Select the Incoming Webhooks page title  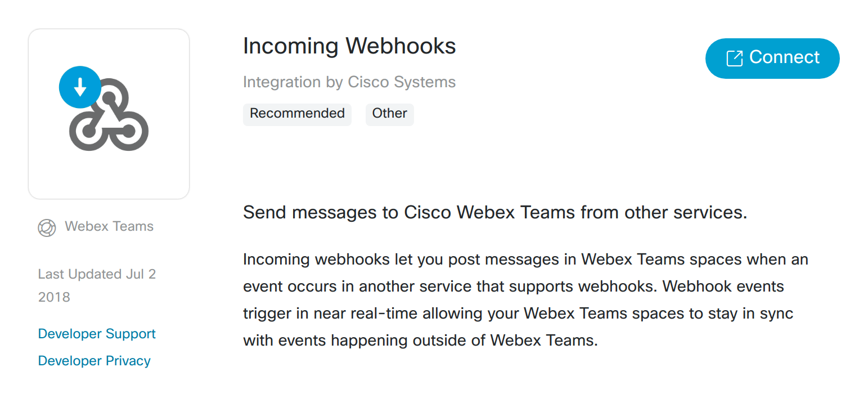[349, 46]
